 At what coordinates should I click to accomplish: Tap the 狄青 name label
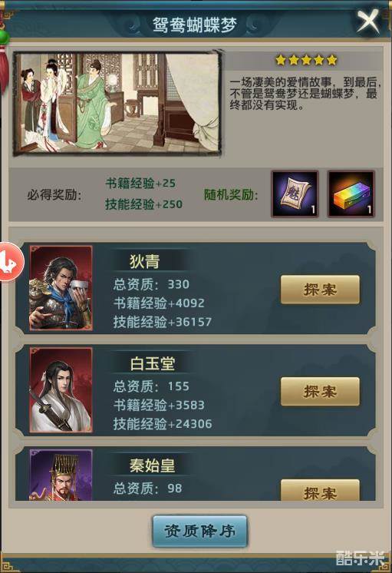(x=144, y=262)
